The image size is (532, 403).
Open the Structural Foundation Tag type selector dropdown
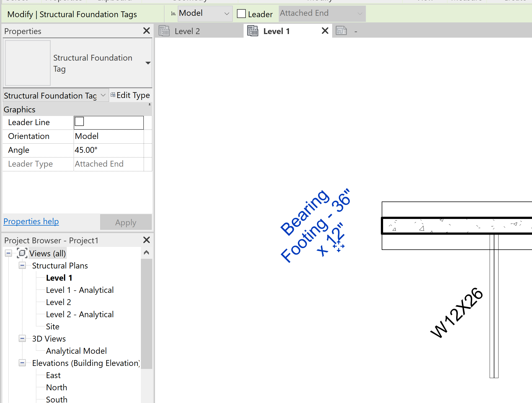point(103,95)
